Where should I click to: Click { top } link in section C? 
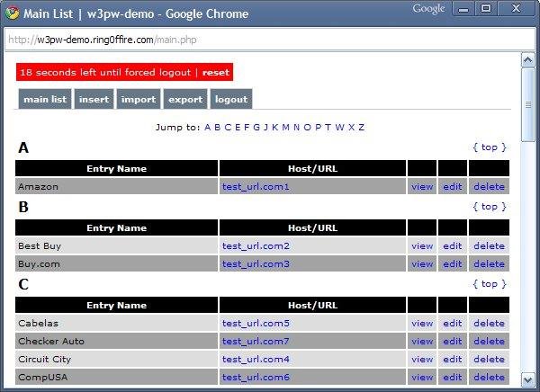[x=490, y=284]
